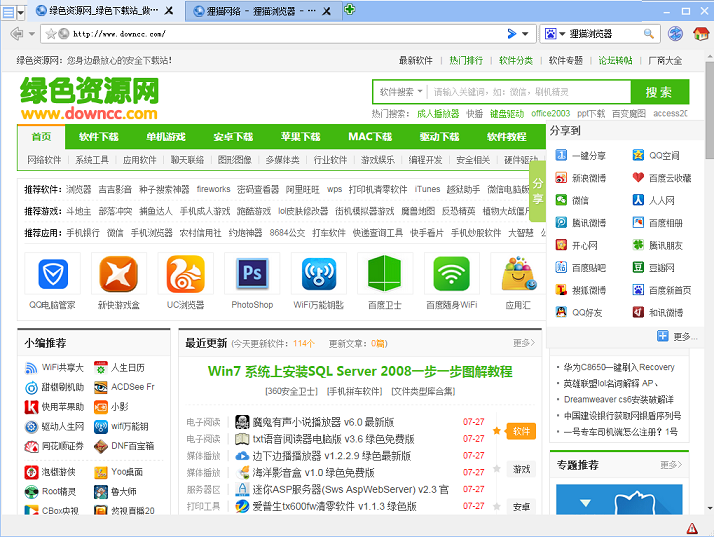The width and height of the screenshot is (714, 537).
Task: Open the Win7 SQL Server 2008 tutorial link
Action: [x=359, y=371]
